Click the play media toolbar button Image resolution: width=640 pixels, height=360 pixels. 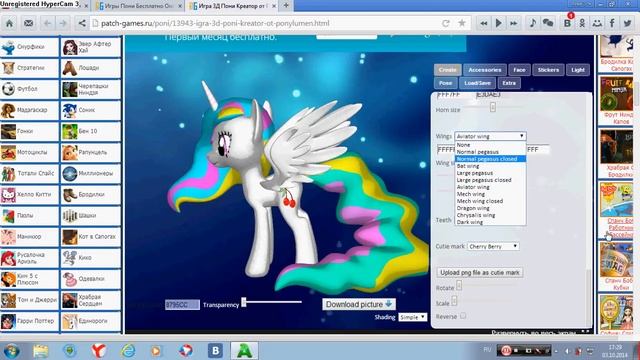pos(499,23)
